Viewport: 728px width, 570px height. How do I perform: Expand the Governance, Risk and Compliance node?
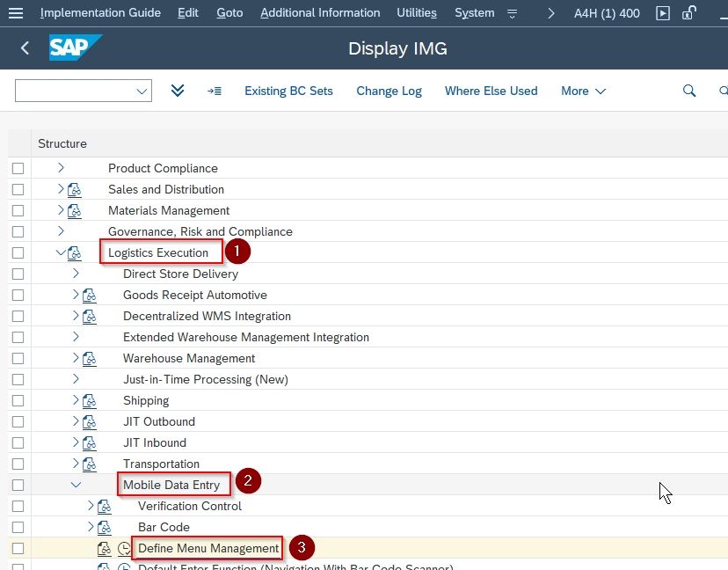coord(61,230)
